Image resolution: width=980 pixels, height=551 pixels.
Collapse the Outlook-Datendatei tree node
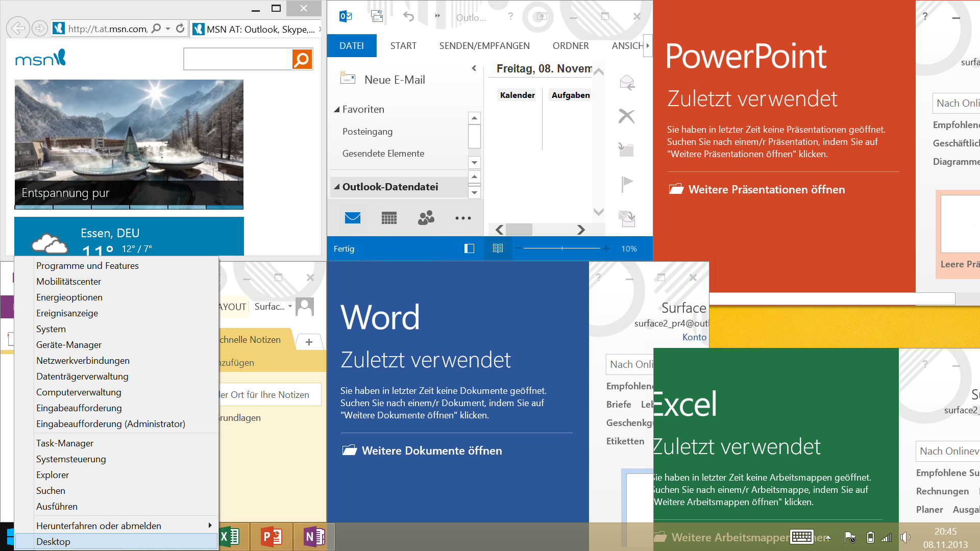click(337, 187)
